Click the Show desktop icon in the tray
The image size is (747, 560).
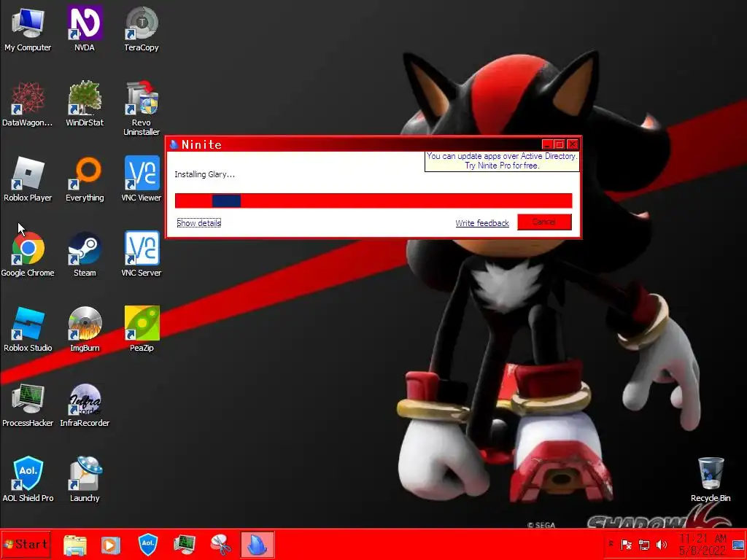pyautogui.click(x=738, y=544)
